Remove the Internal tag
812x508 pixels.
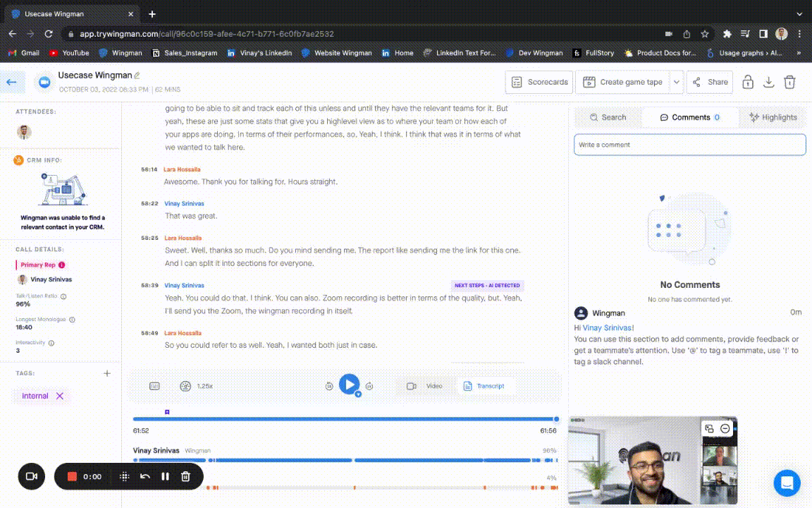(60, 396)
